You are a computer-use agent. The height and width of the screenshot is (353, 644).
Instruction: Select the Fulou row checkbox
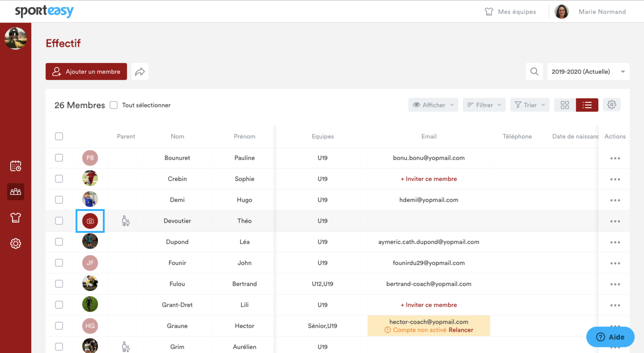click(x=59, y=284)
